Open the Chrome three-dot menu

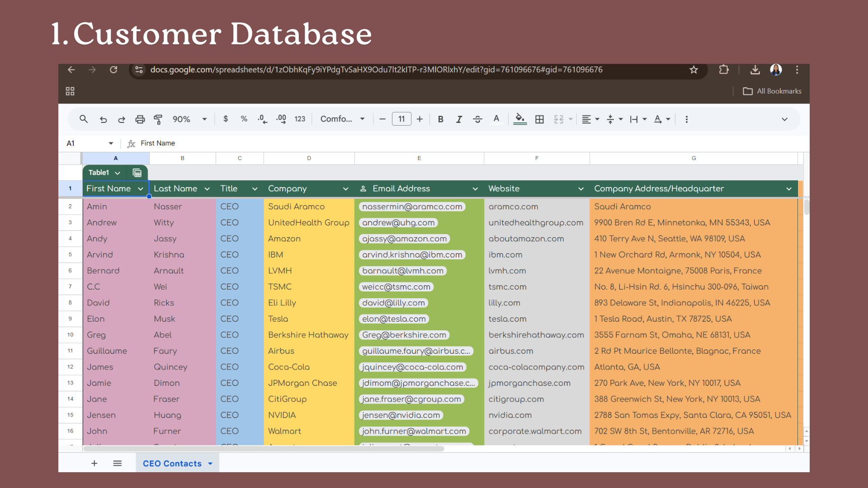(x=797, y=70)
